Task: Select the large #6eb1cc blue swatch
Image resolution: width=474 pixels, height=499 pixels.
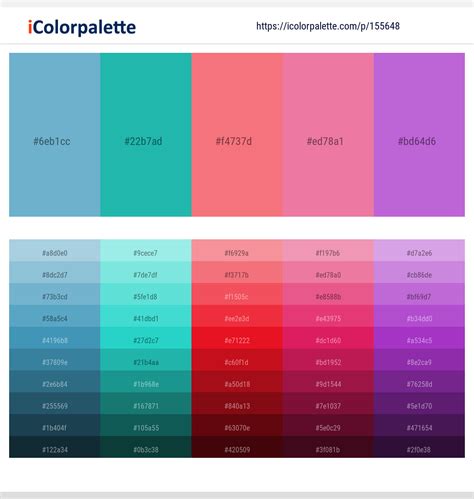Action: click(55, 135)
